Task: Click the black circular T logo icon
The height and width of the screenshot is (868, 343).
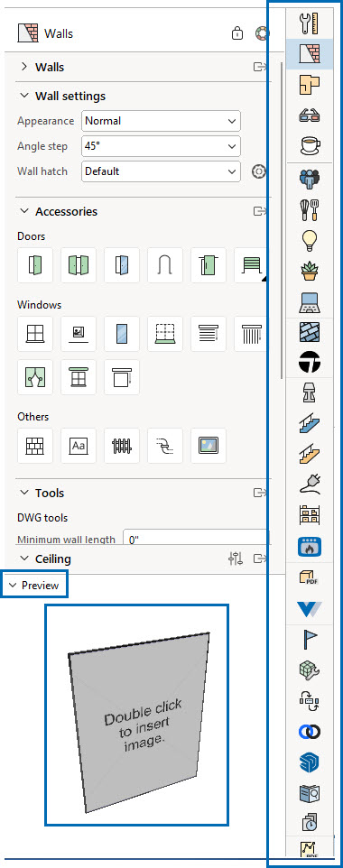Action: (x=310, y=362)
